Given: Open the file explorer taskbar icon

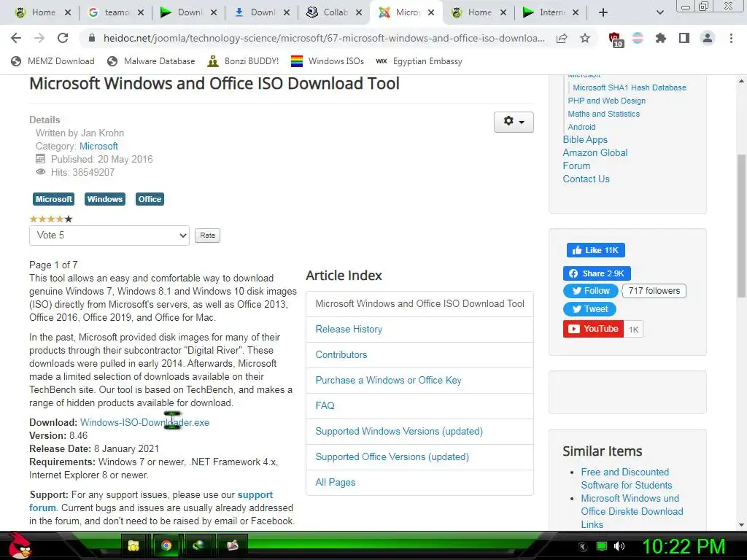Looking at the screenshot, I should (133, 545).
